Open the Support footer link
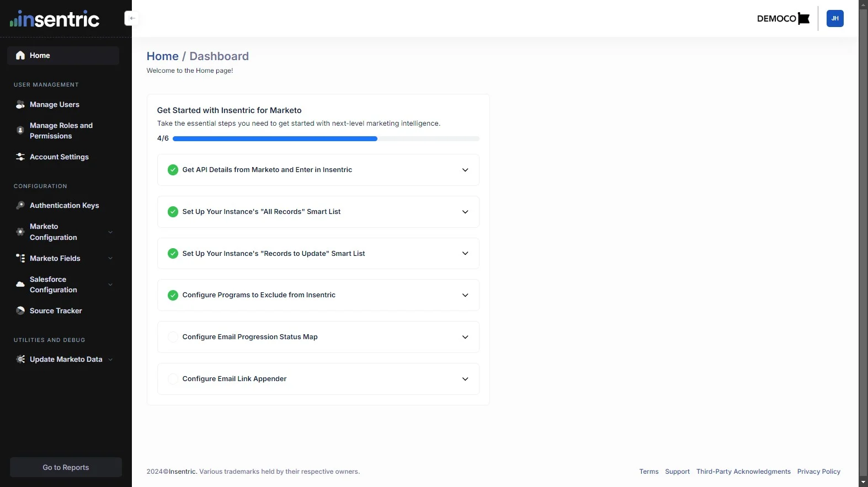The width and height of the screenshot is (868, 487). (678, 472)
